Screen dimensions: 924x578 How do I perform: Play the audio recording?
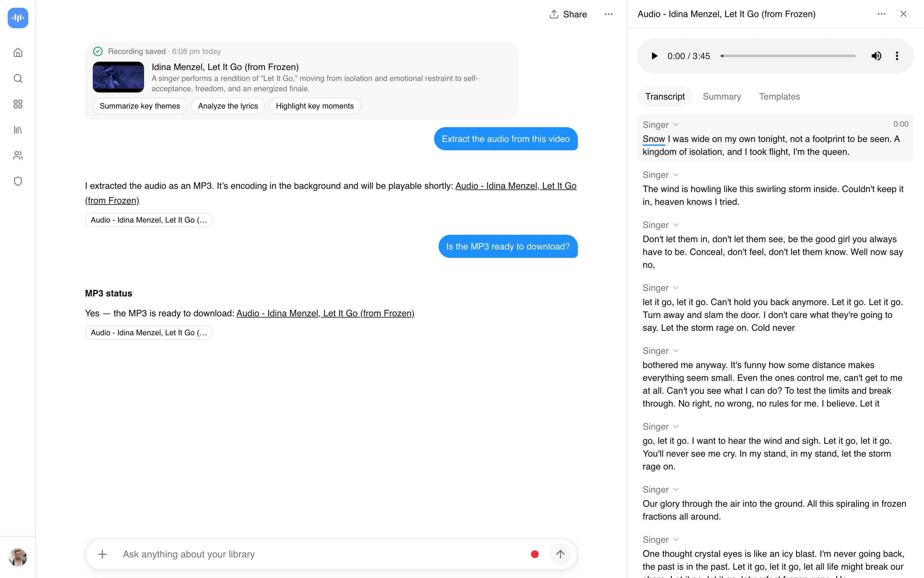(x=654, y=56)
